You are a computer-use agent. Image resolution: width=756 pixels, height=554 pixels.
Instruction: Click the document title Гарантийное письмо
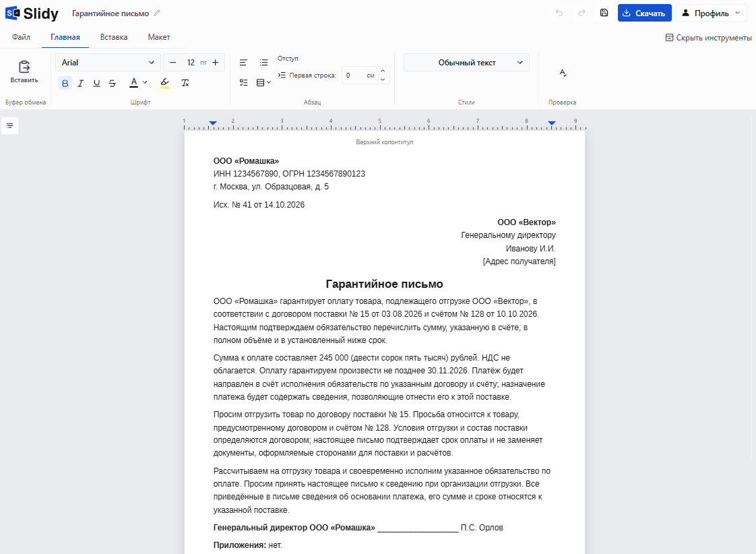point(111,13)
